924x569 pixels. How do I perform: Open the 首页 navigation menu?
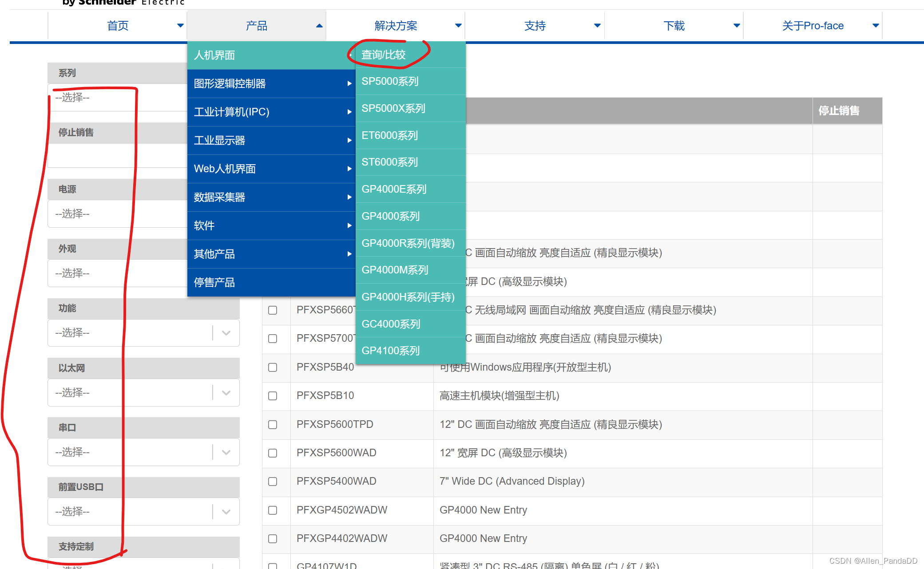(117, 26)
